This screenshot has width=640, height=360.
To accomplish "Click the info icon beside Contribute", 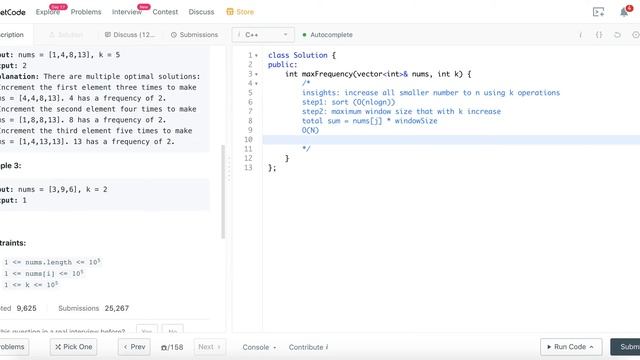I will (x=327, y=347).
